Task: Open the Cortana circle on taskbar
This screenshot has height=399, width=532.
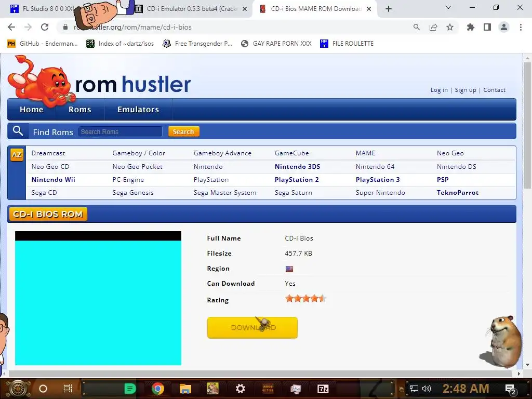Action: [43, 389]
